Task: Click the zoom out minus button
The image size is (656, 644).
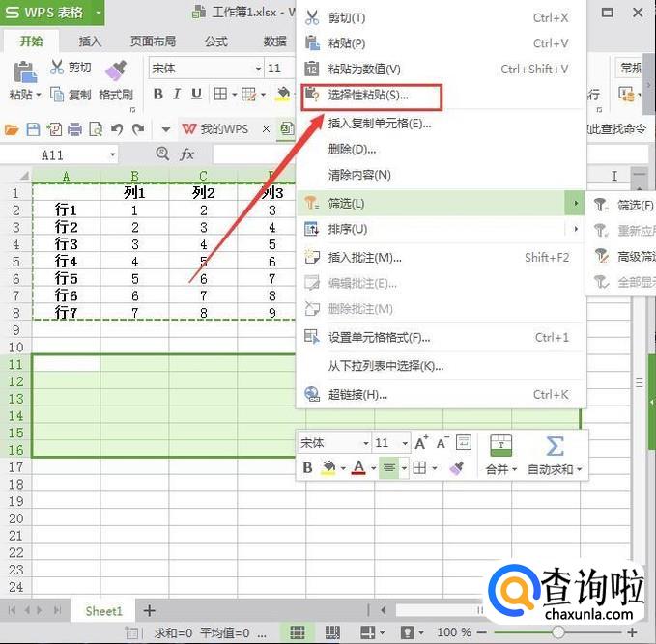Action: (481, 632)
